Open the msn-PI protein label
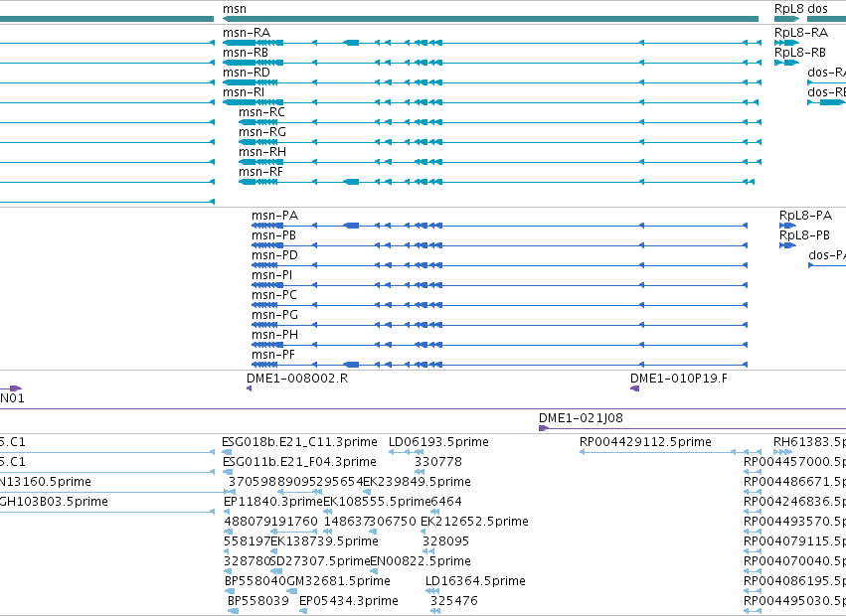Viewport: 846px width, 616px height. pos(272,275)
